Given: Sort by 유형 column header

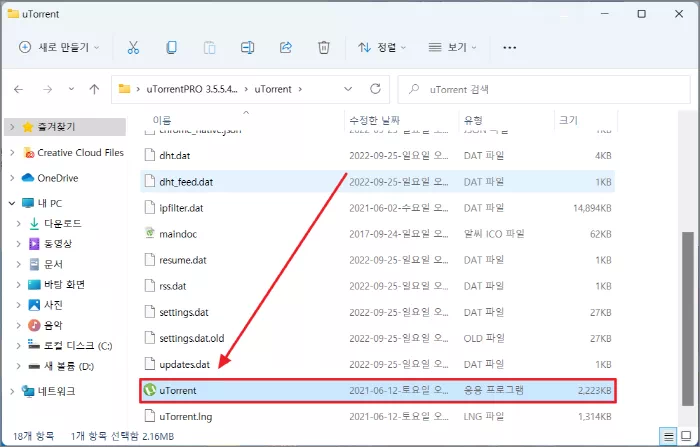Looking at the screenshot, I should pyautogui.click(x=473, y=120).
